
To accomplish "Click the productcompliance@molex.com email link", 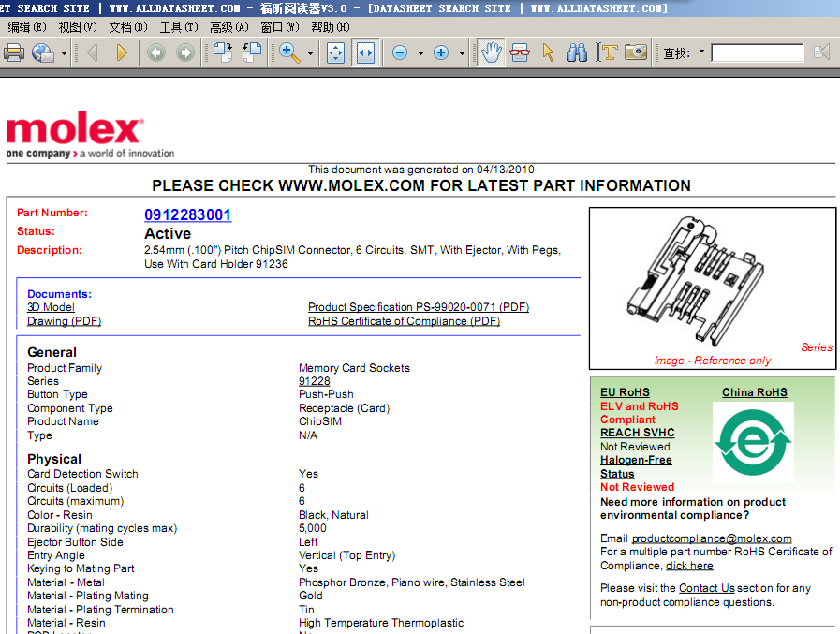I will [712, 538].
